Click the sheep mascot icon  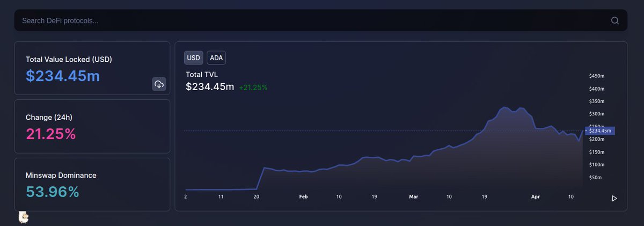(24, 217)
